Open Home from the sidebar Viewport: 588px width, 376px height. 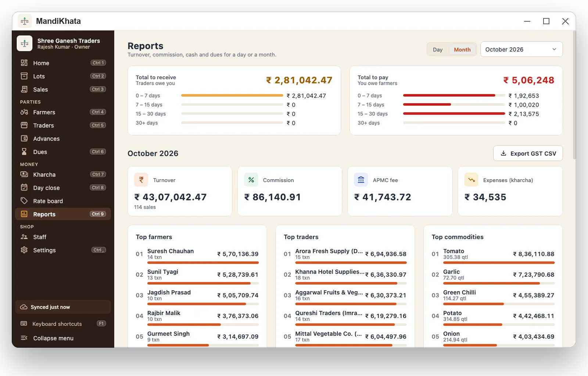click(63, 63)
